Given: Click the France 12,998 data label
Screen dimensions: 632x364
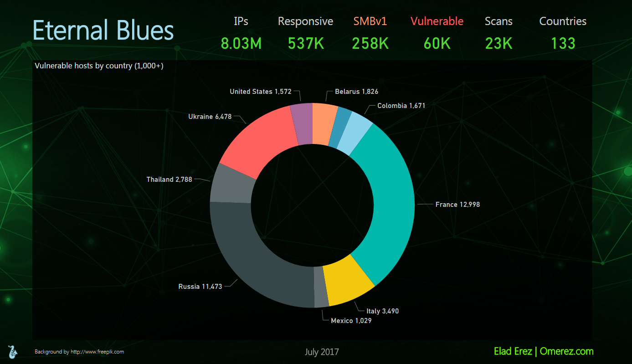Looking at the screenshot, I should [457, 205].
